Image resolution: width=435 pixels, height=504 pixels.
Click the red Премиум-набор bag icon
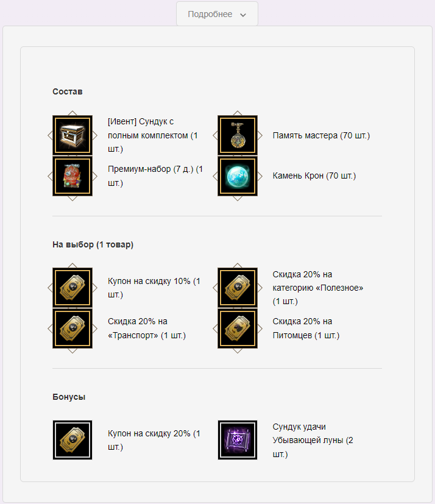coord(72,176)
